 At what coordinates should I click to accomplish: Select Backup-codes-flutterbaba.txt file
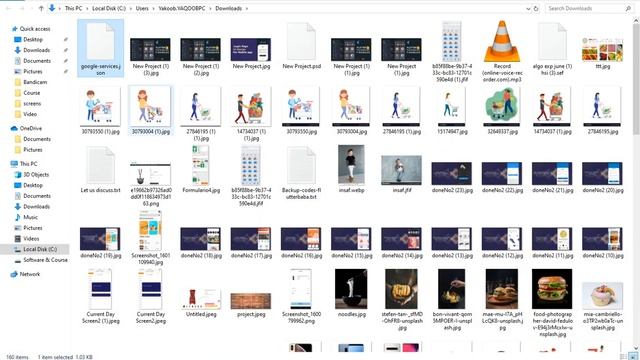pos(301,173)
